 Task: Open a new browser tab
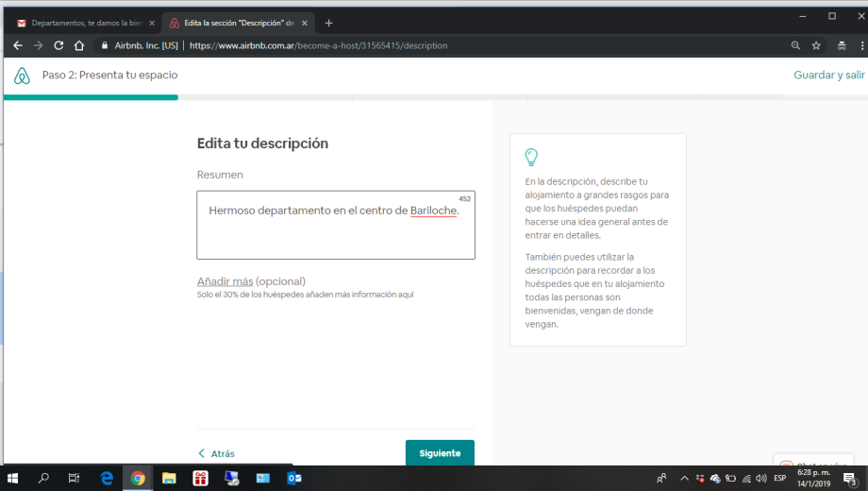328,23
